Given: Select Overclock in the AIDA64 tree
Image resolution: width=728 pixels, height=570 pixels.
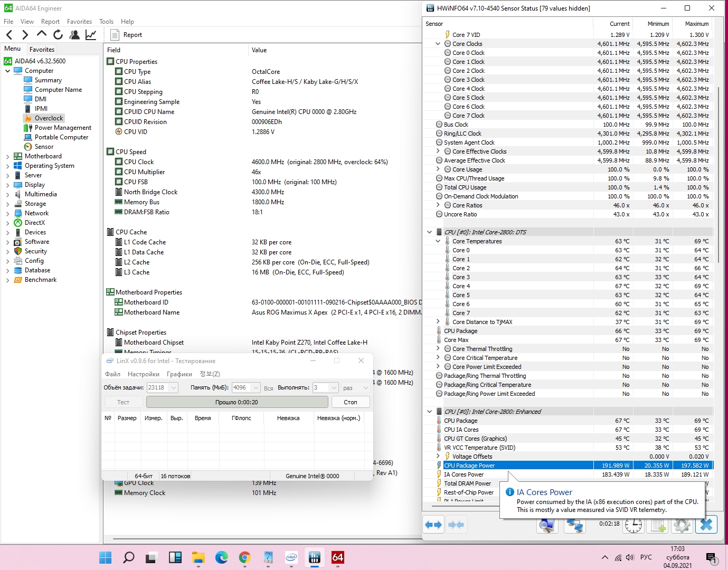Looking at the screenshot, I should coord(49,118).
